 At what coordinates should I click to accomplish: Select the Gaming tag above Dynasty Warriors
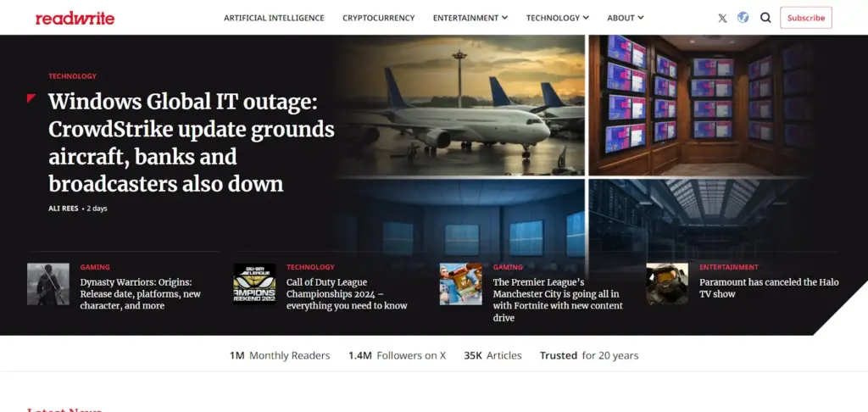click(95, 267)
